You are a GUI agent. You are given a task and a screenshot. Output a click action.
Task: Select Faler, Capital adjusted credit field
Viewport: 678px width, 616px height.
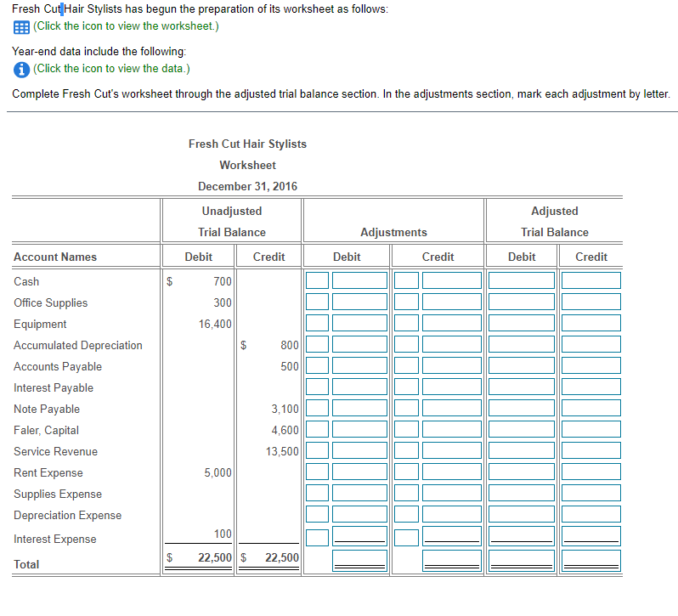[590, 428]
